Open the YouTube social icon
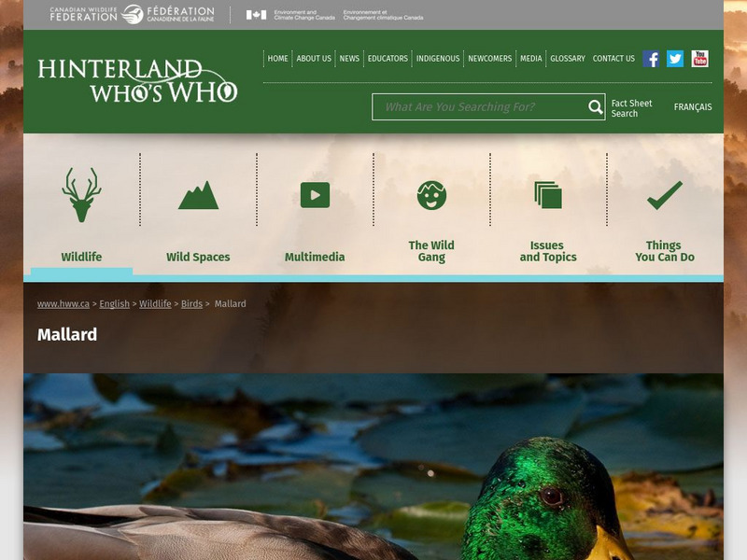 tap(698, 58)
